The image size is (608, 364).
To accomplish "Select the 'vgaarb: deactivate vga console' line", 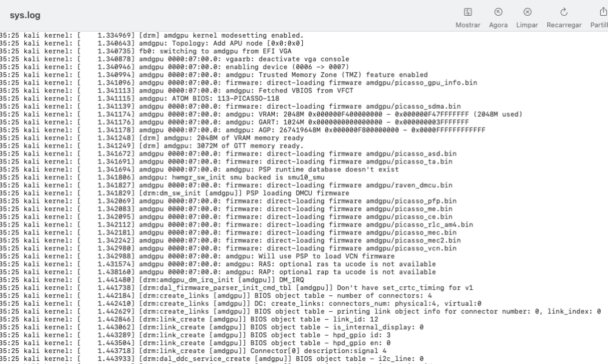I will click(174, 59).
